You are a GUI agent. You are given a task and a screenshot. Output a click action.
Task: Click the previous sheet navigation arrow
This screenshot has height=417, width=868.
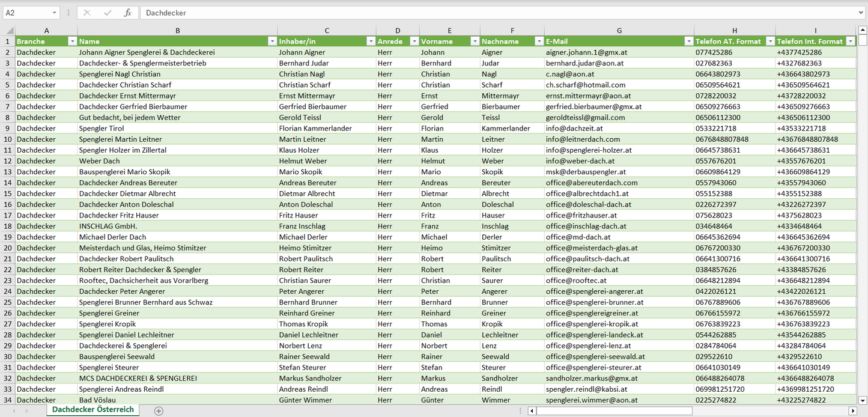point(14,411)
